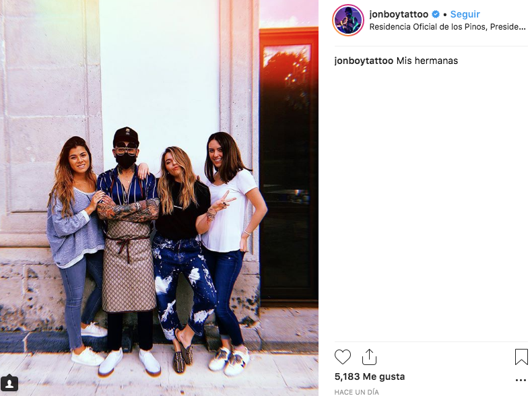Viewport: 532px width, 396px height.
Task: Save the post with the bookmark icon
Action: [521, 357]
